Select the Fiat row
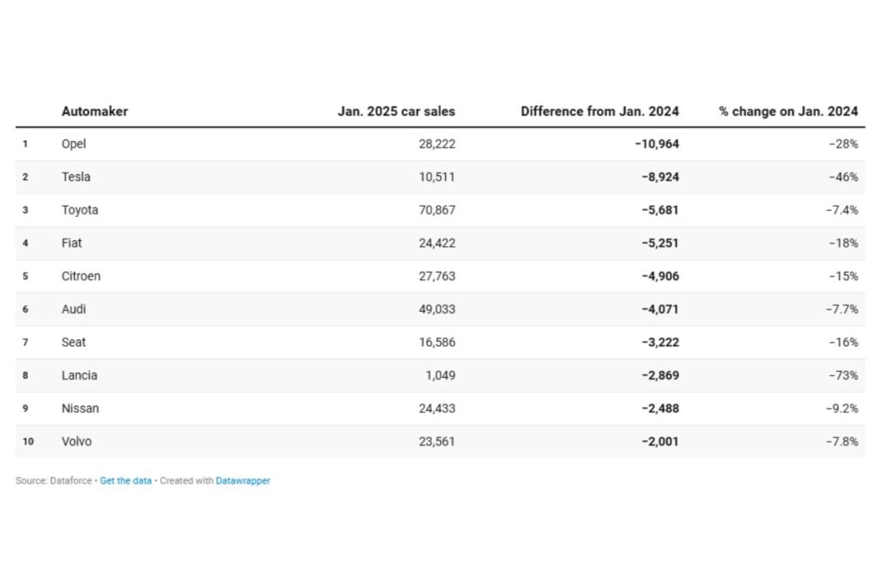Screen dimensions: 882x588 coord(71,243)
